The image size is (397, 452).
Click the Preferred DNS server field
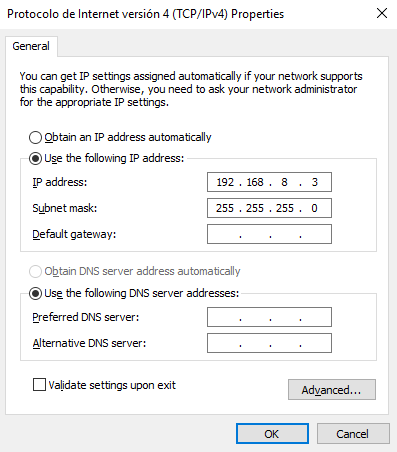(269, 317)
